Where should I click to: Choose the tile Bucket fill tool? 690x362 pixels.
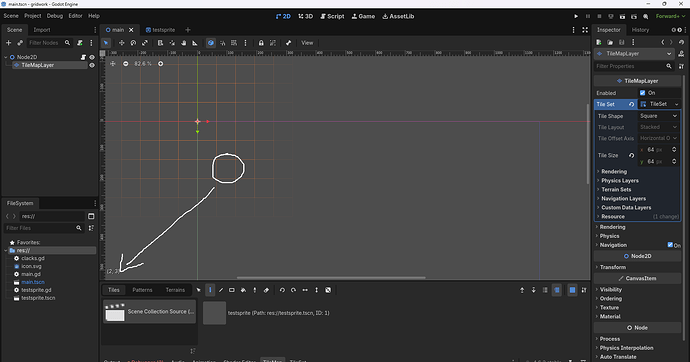pyautogui.click(x=243, y=290)
